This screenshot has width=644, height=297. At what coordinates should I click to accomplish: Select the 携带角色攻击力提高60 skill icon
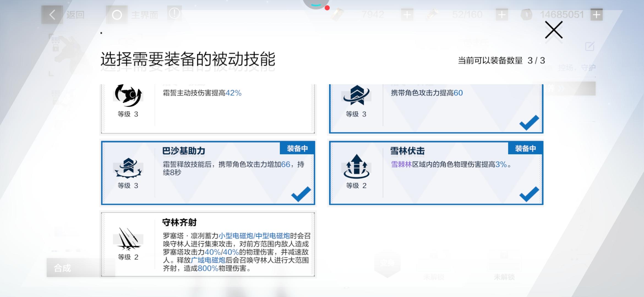pos(356,95)
